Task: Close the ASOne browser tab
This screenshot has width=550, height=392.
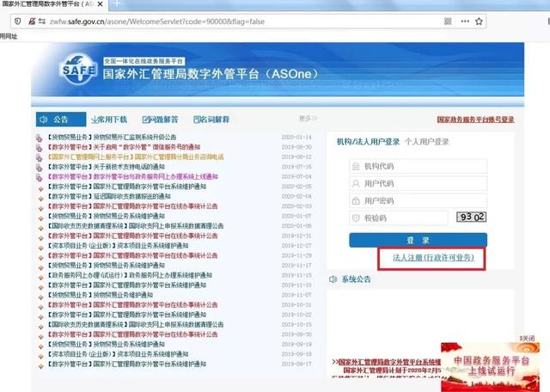Action: tap(101, 4)
